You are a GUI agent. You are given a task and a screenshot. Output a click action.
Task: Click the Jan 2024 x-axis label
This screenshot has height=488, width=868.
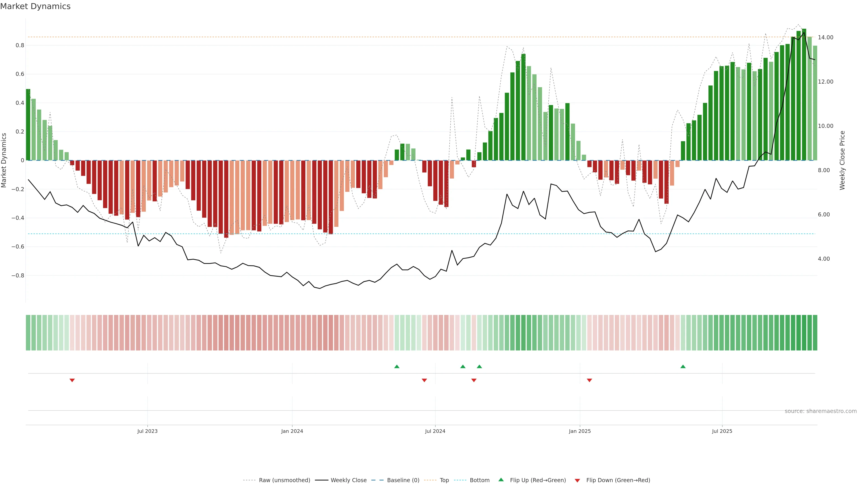click(292, 431)
